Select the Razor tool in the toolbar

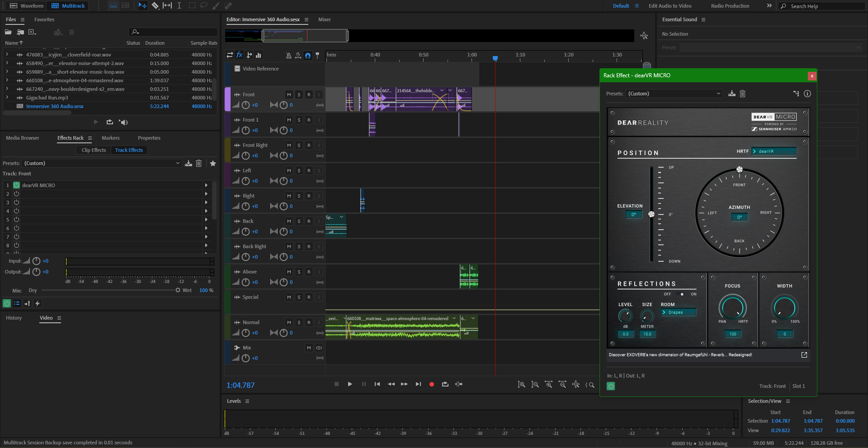pos(155,6)
